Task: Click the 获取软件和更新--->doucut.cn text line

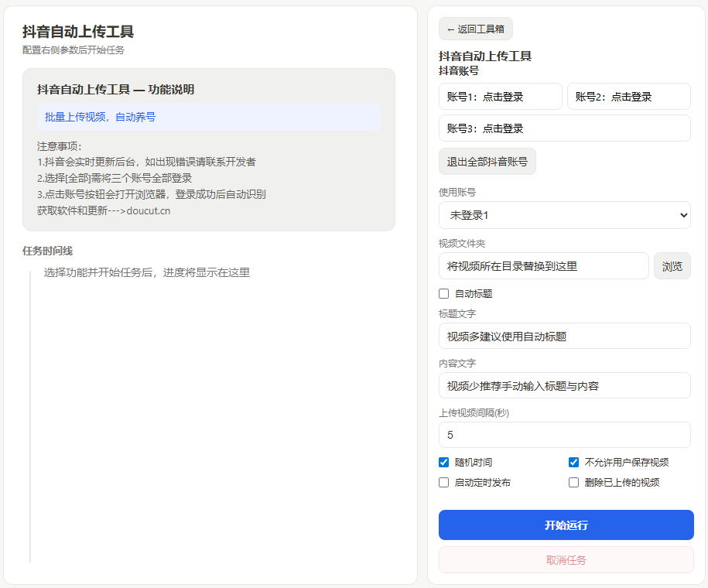Action: coord(104,211)
